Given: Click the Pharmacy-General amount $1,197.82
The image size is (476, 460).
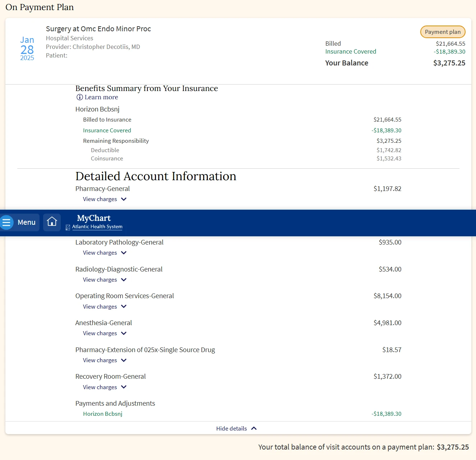Looking at the screenshot, I should [388, 189].
